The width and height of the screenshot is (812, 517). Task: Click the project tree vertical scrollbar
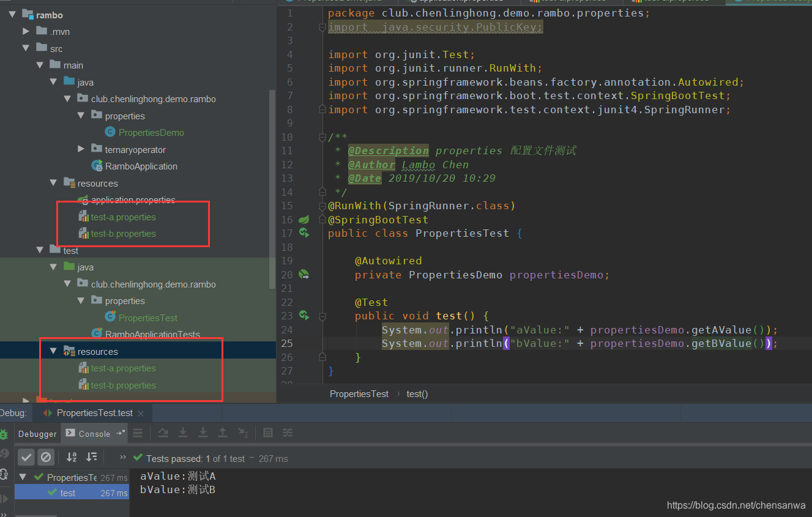click(272, 190)
